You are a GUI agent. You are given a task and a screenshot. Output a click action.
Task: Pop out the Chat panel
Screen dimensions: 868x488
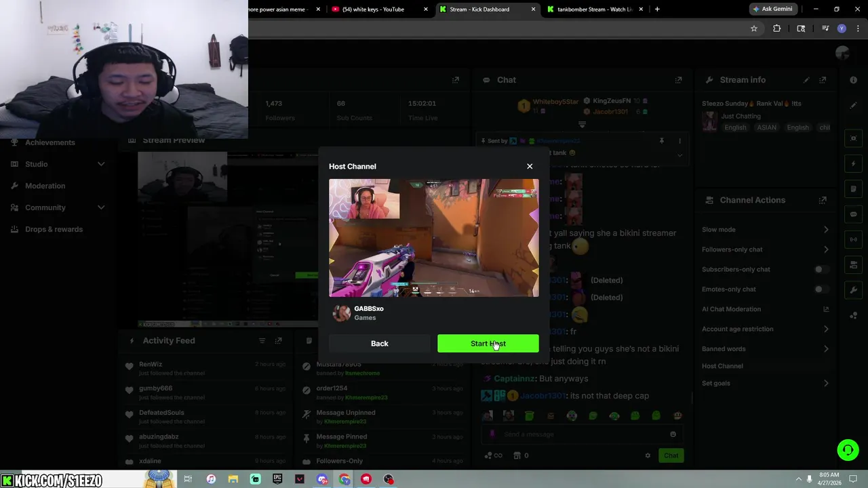(678, 80)
